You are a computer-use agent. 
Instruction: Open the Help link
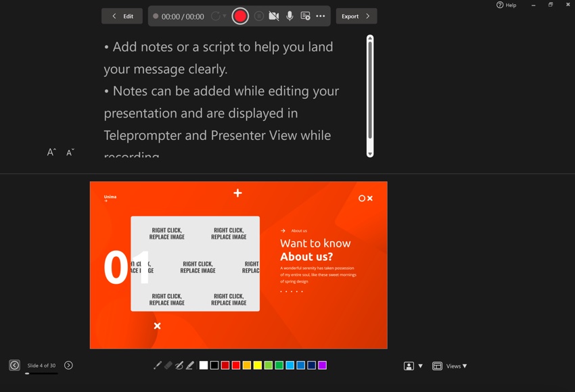pyautogui.click(x=506, y=5)
